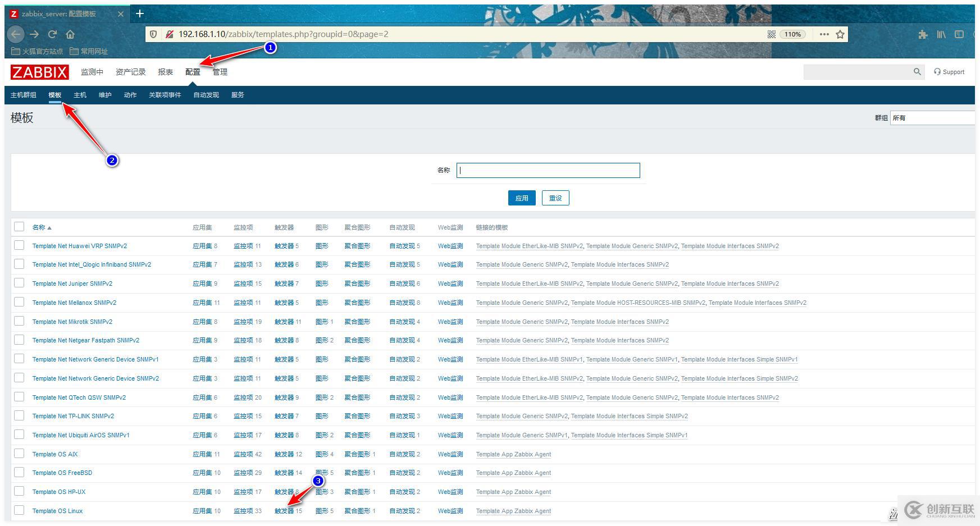Open 监控项 for Template OS Linux
The image size is (980, 526).
(x=243, y=511)
